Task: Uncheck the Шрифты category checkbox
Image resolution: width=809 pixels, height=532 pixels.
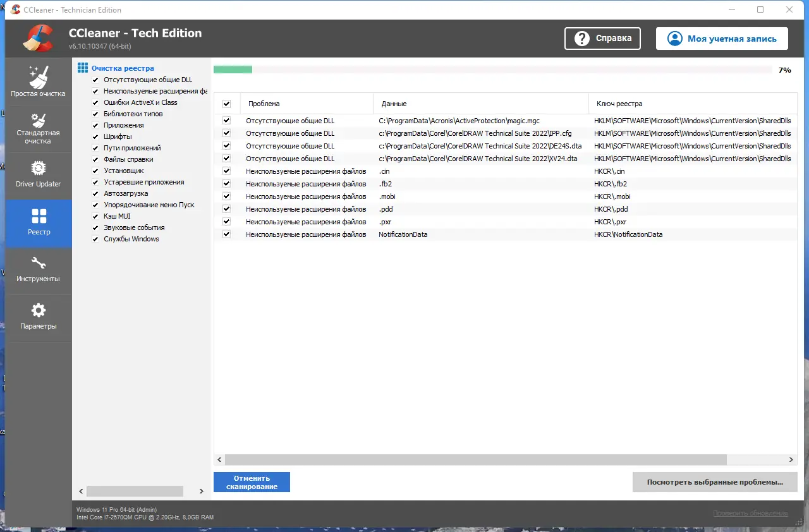Action: tap(95, 136)
